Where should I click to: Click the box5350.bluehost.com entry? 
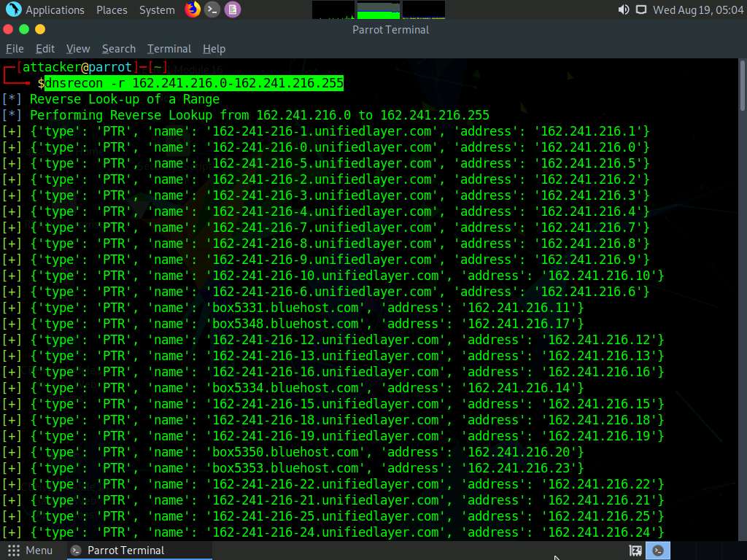(x=285, y=452)
